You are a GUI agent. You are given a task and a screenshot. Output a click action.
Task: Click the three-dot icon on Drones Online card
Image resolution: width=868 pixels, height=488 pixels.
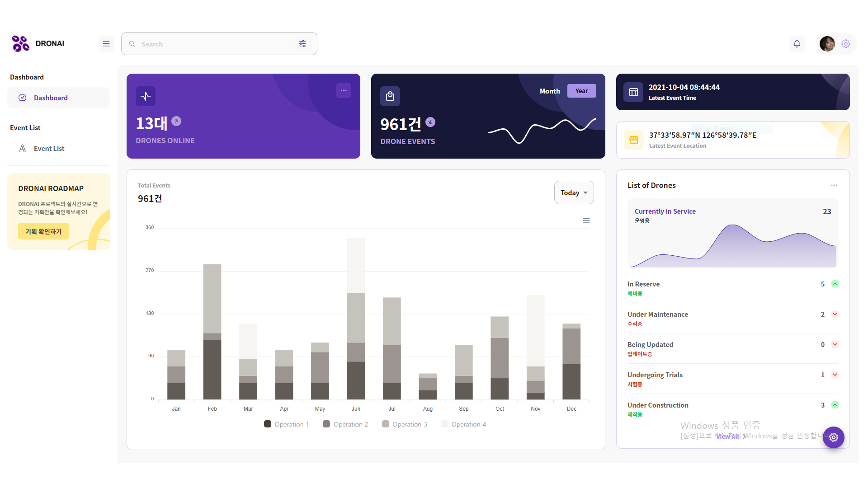click(344, 90)
